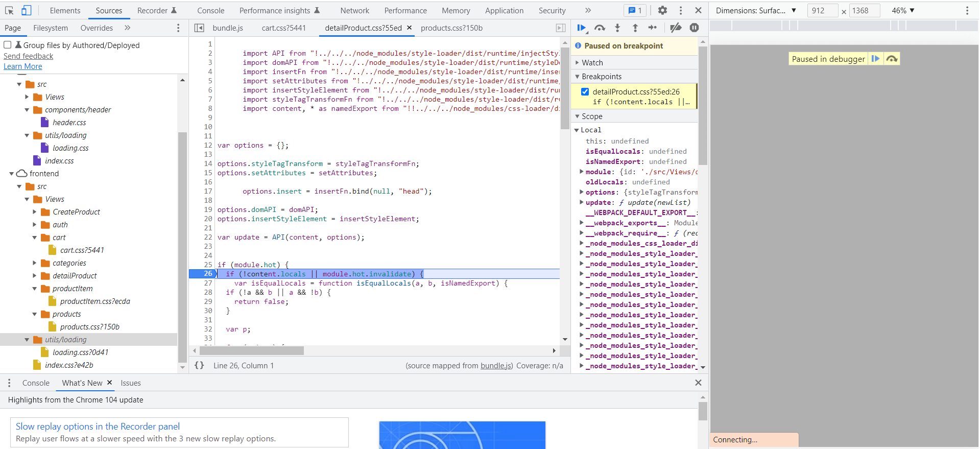Resume script execution in debugger toolbar

tap(582, 28)
